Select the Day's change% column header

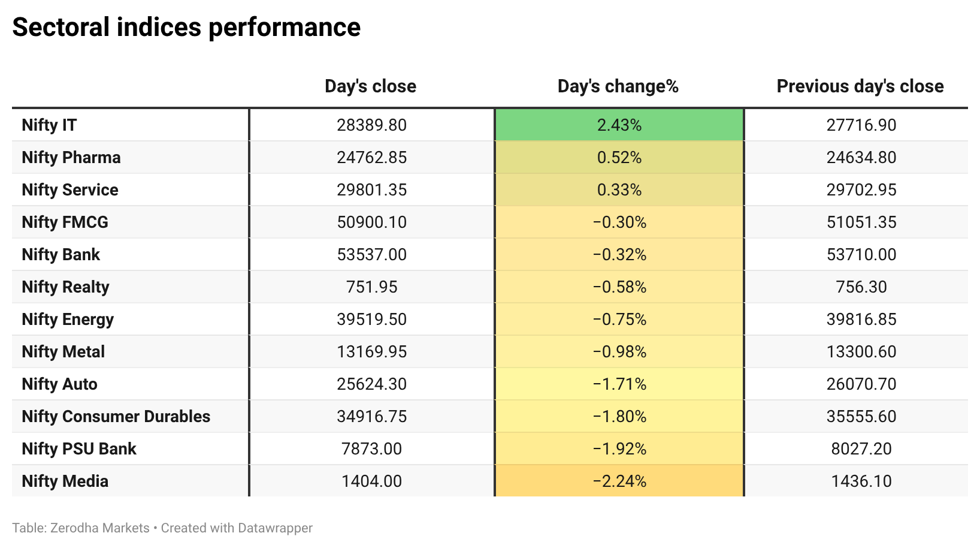(x=618, y=86)
